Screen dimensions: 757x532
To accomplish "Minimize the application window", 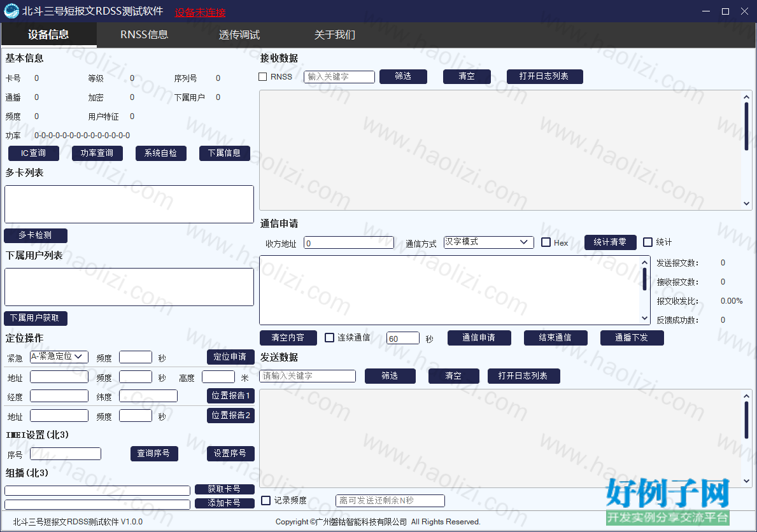I will tap(706, 11).
